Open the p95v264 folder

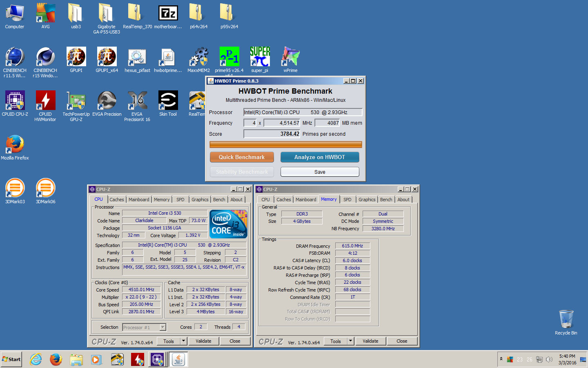pyautogui.click(x=229, y=16)
